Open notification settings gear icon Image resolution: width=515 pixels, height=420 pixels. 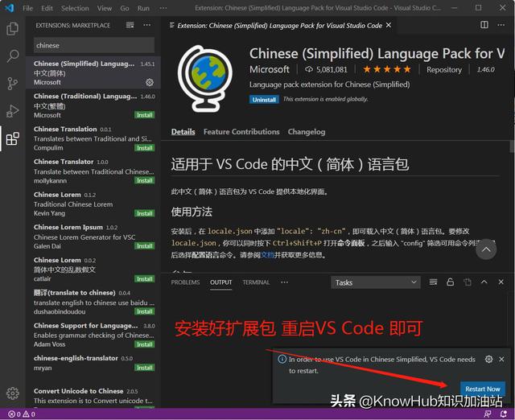coord(488,359)
